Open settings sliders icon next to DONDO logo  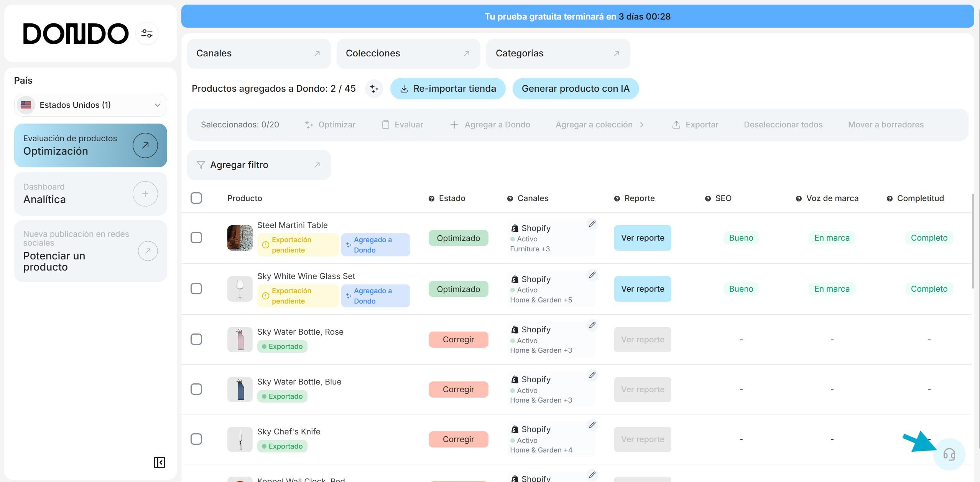pyautogui.click(x=146, y=33)
